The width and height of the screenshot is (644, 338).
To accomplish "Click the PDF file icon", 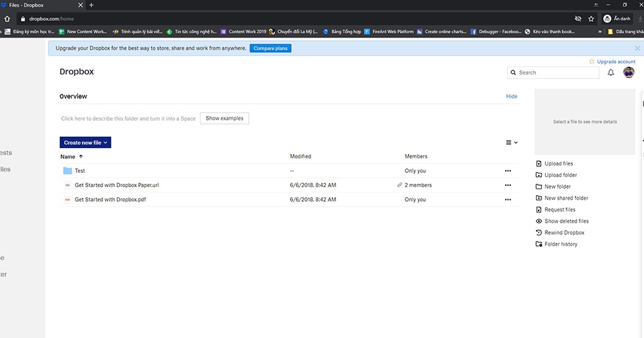I will (x=67, y=200).
